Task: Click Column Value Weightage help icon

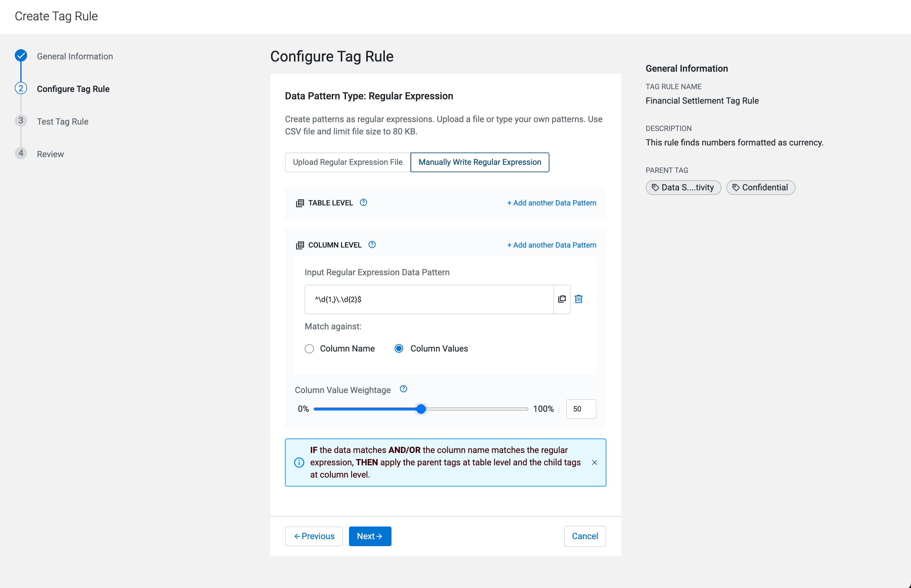Action: tap(403, 389)
